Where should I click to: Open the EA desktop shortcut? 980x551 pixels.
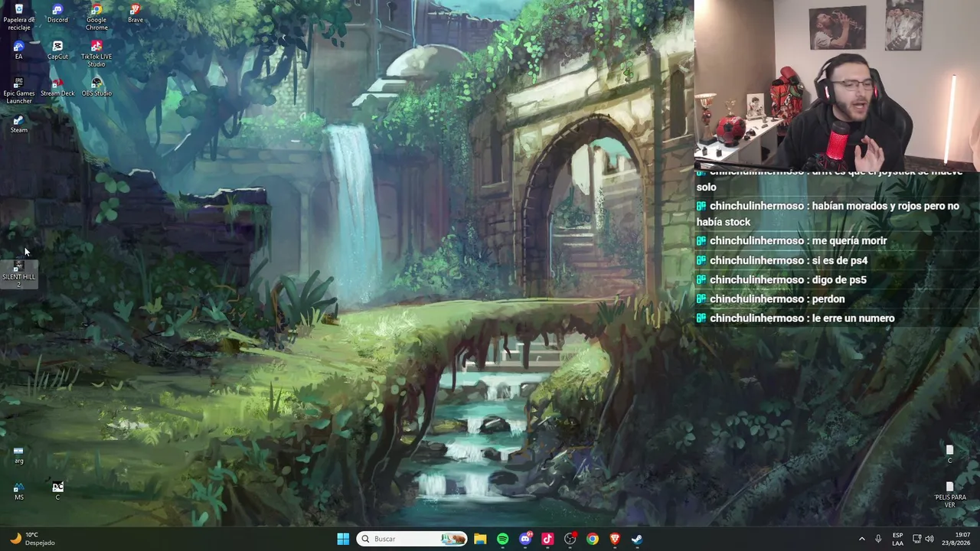pos(19,50)
